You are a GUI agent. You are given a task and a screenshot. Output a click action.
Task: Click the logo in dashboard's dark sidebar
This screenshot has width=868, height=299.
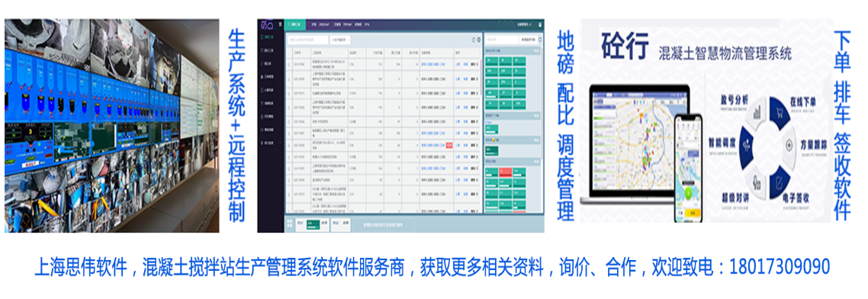(x=267, y=24)
